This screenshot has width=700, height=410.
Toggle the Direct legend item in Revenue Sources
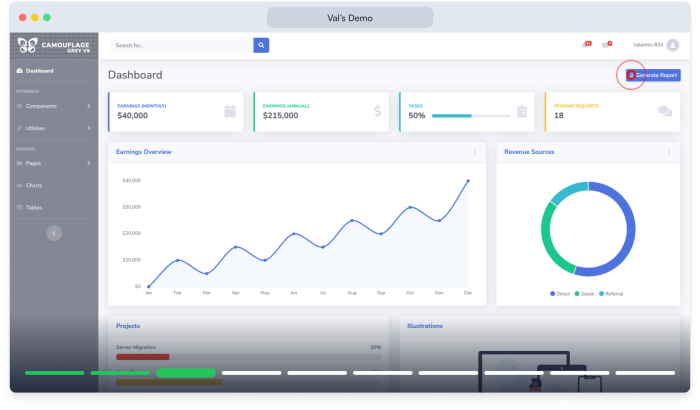[x=560, y=293]
